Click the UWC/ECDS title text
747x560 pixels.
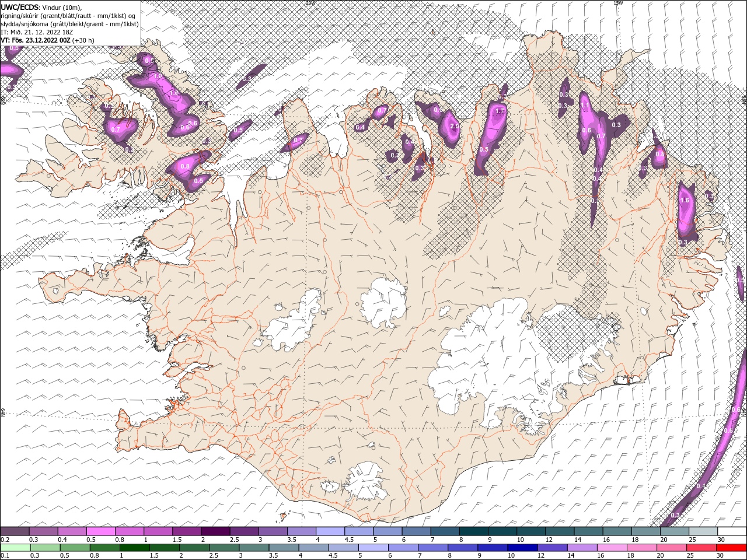click(x=19, y=6)
